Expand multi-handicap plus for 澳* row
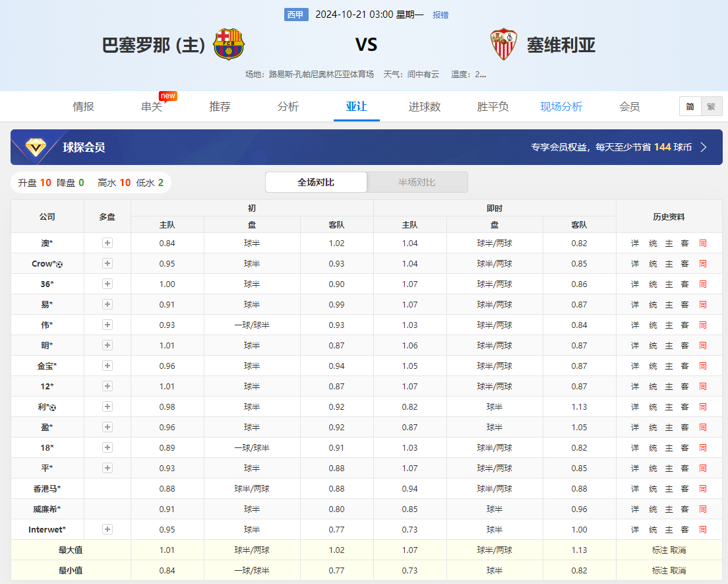 (x=107, y=243)
